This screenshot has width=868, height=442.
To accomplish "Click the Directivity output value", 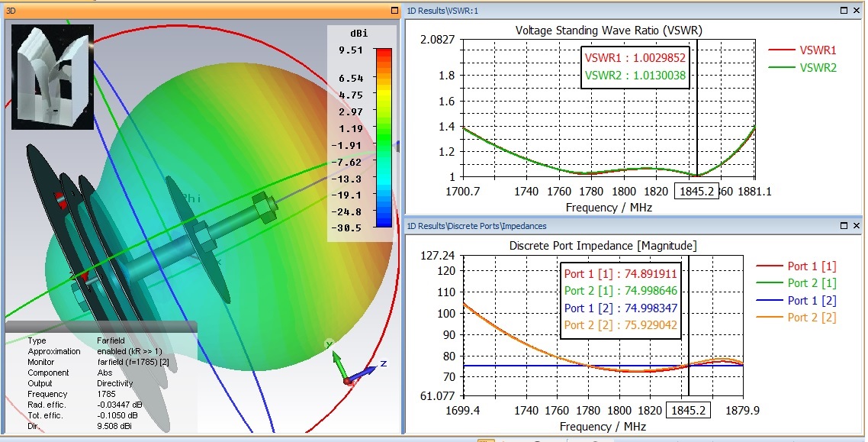I will coord(114,383).
